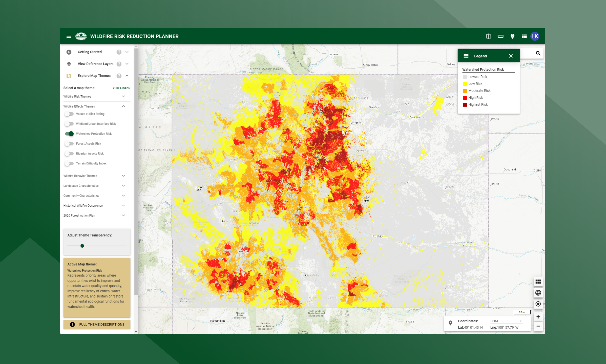Click the Low Risk yellow legend swatch
The width and height of the screenshot is (606, 364).
(x=465, y=84)
